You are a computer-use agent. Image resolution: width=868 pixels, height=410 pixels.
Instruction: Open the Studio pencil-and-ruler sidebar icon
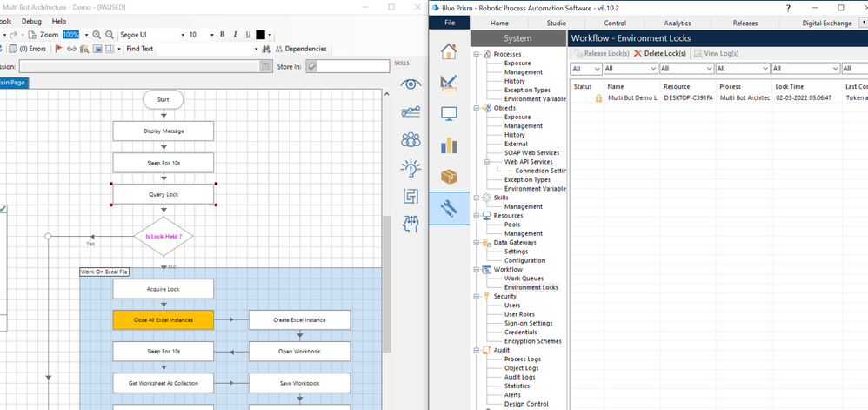449,83
